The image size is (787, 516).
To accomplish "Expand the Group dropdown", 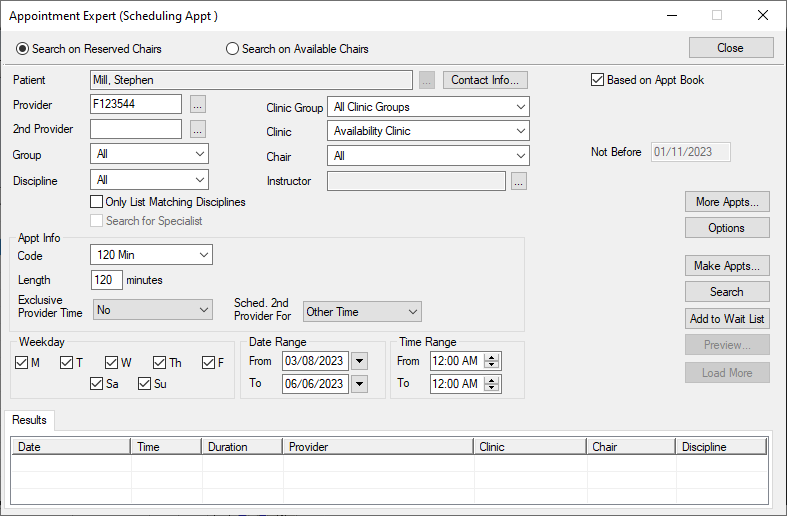I will point(150,154).
